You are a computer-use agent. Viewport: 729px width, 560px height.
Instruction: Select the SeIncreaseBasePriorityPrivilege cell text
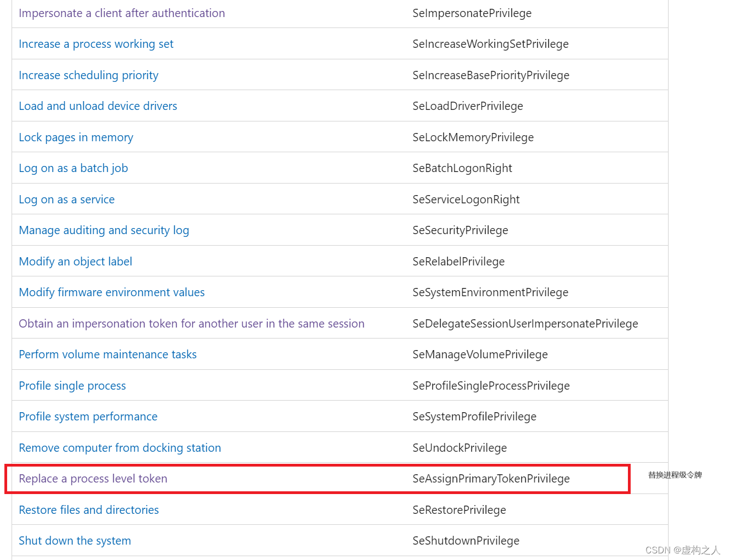click(x=491, y=75)
